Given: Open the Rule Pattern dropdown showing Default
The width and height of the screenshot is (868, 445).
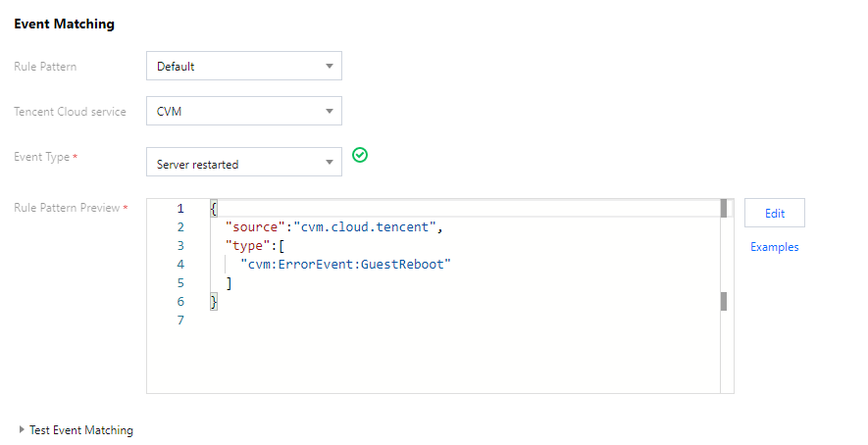Looking at the screenshot, I should point(243,67).
